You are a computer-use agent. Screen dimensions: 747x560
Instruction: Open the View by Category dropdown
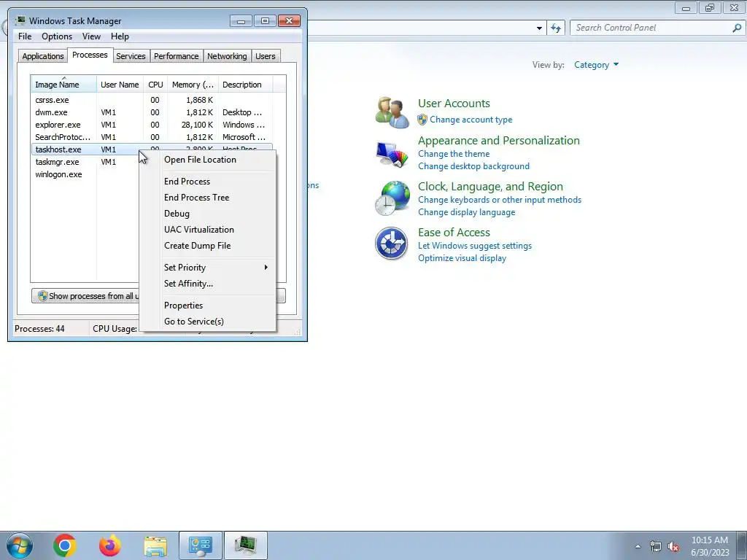tap(596, 65)
